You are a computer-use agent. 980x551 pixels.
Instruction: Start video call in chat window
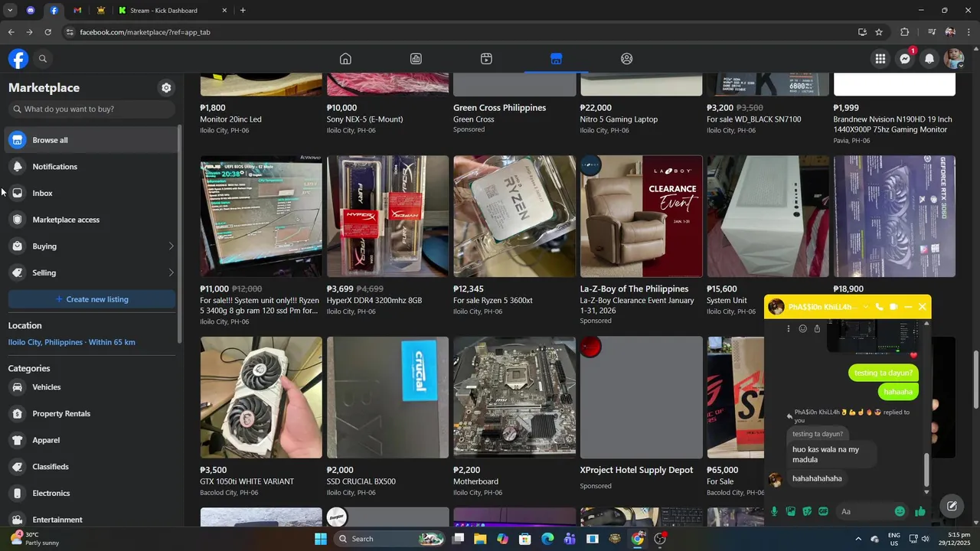[893, 307]
